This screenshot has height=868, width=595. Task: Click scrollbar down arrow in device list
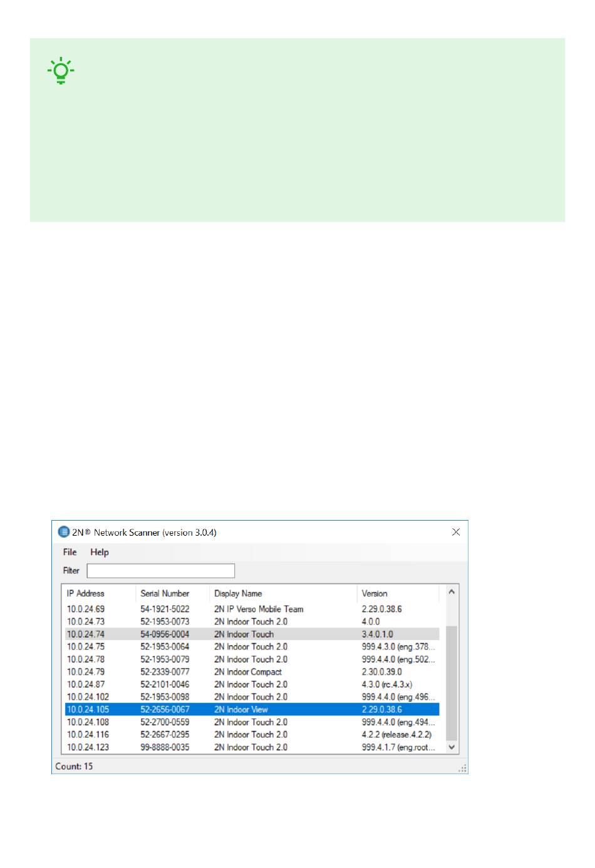452,747
